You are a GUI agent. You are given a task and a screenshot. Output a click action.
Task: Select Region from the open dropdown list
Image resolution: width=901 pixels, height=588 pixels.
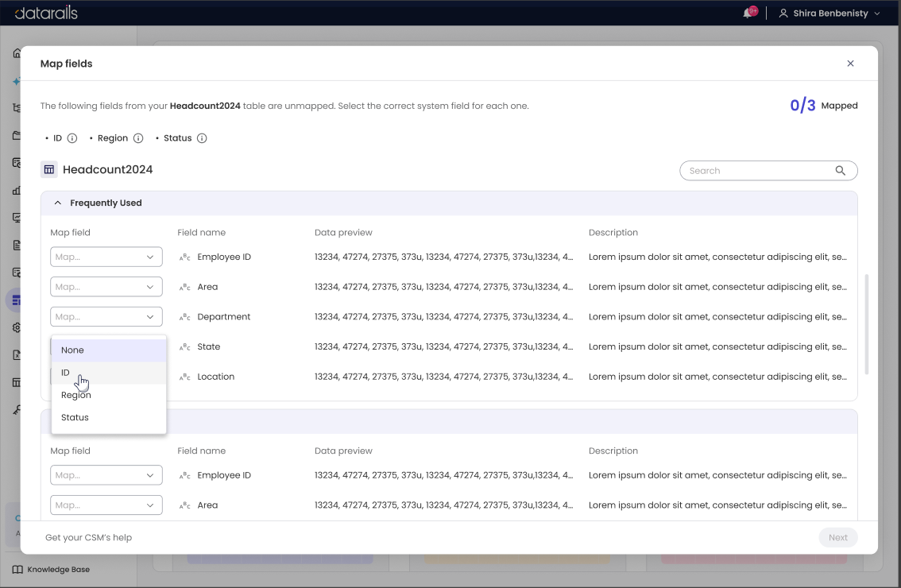tap(76, 394)
